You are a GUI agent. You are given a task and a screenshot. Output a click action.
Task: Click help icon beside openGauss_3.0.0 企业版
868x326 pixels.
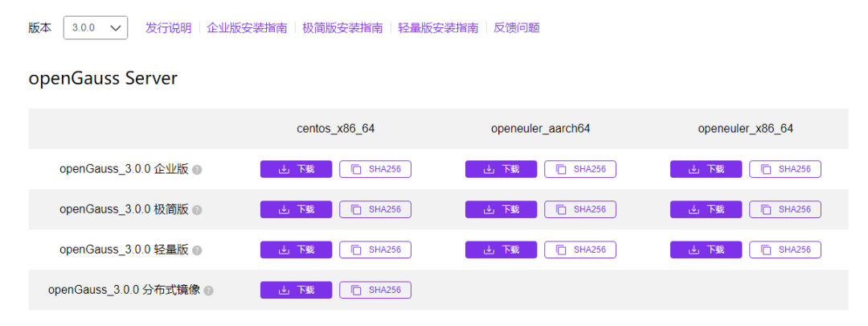point(197,170)
